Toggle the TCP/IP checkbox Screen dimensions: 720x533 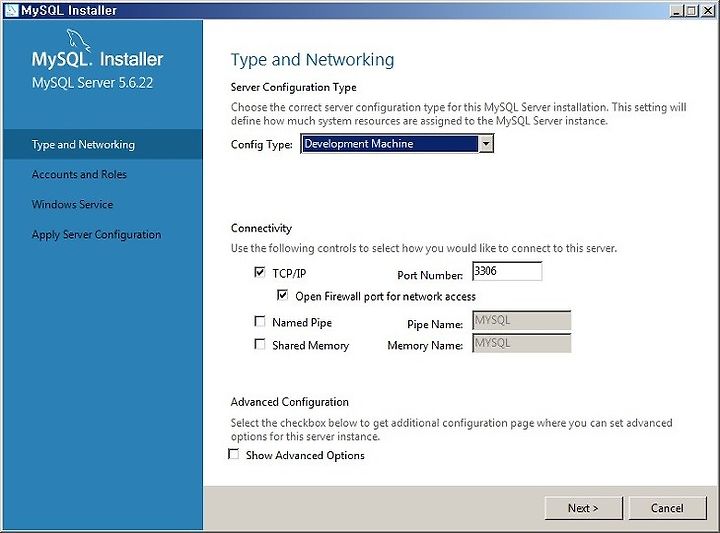(259, 272)
